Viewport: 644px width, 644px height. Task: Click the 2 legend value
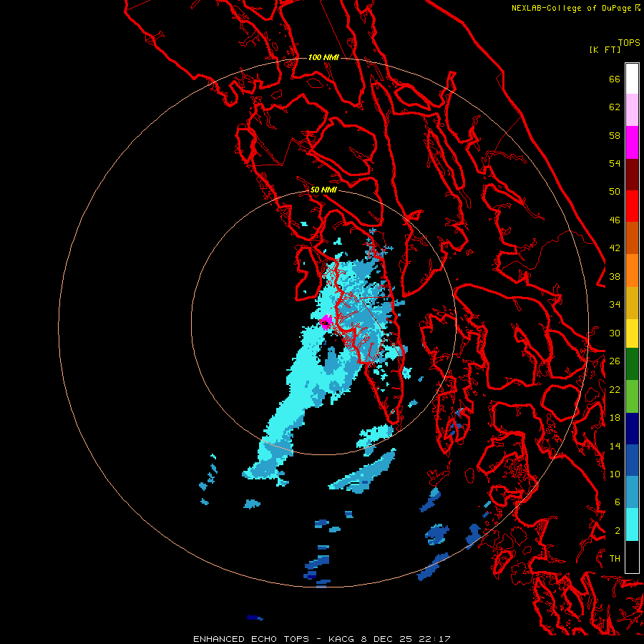tap(617, 531)
